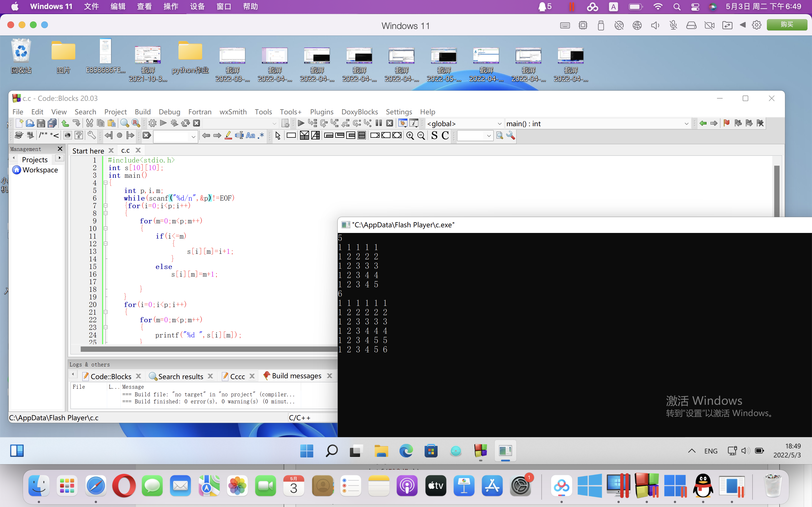
Task: Click the Cut scissors icon
Action: point(89,123)
